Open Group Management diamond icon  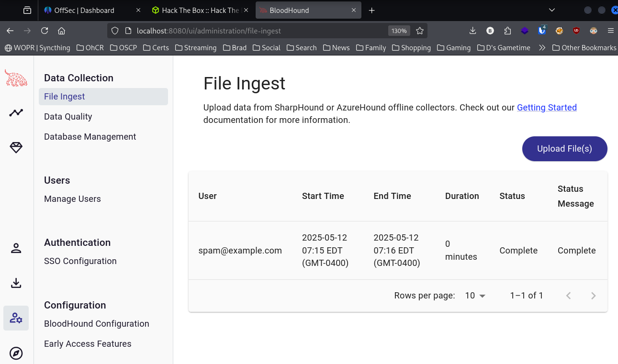click(x=16, y=148)
